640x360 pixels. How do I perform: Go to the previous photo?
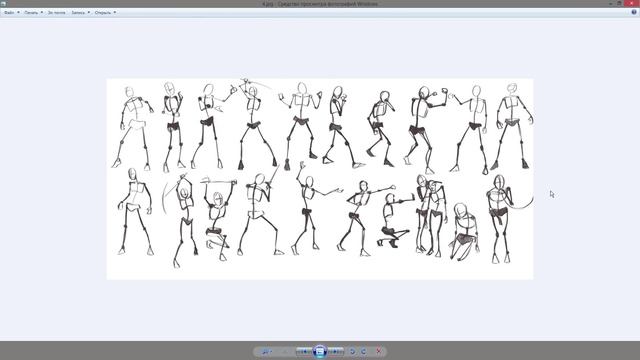tap(304, 351)
